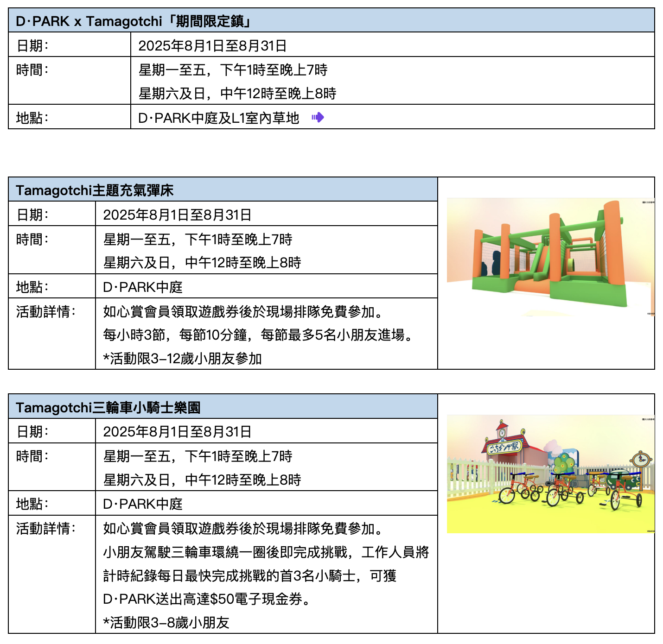Click the date value in the 期間限定鎮 table
This screenshot has height=644, width=663.
(x=212, y=45)
